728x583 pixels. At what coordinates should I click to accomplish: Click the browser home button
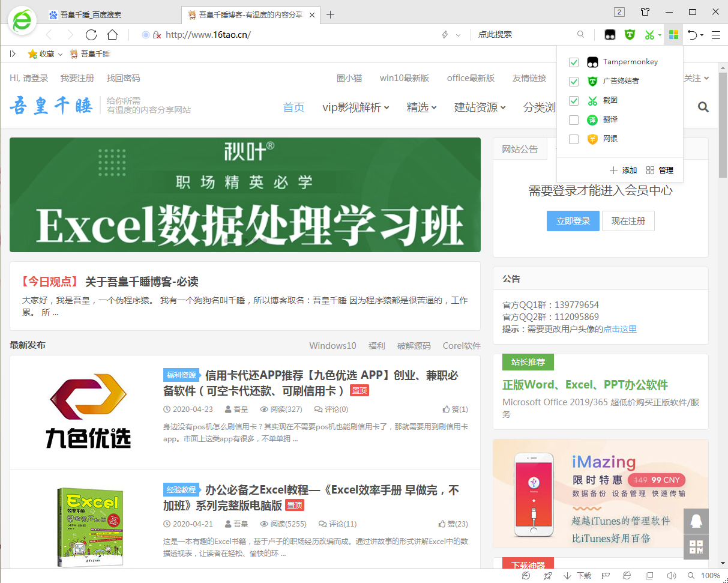112,35
